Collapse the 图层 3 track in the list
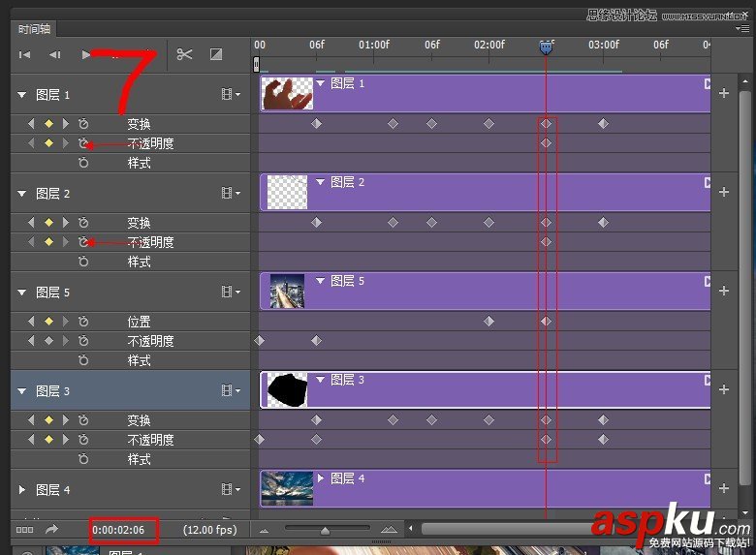The height and width of the screenshot is (555, 756). 21,391
